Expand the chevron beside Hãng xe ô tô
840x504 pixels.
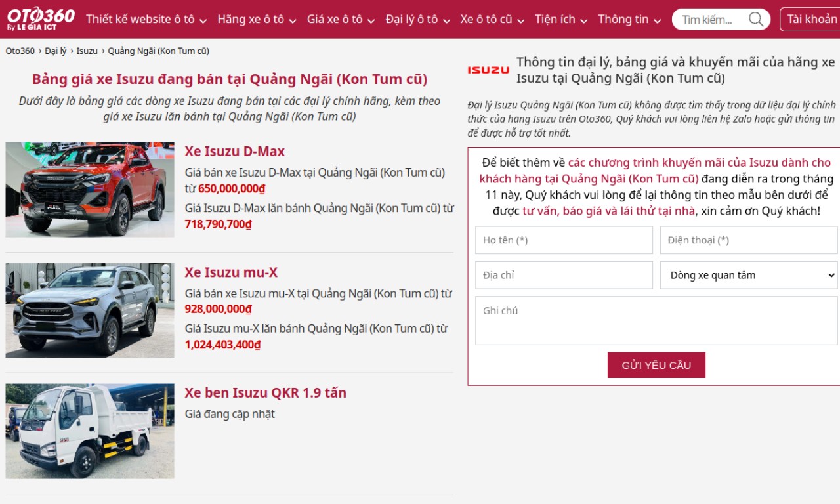[x=292, y=20]
